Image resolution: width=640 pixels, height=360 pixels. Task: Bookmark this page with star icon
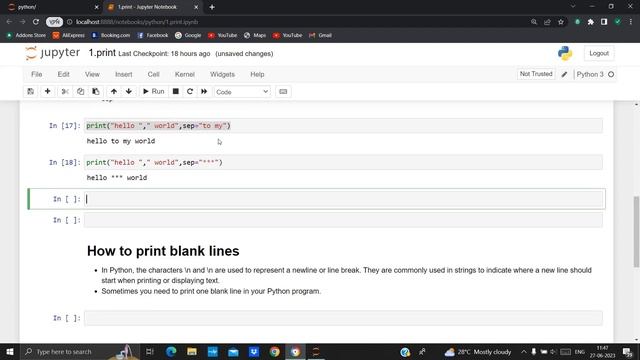pyautogui.click(x=561, y=22)
